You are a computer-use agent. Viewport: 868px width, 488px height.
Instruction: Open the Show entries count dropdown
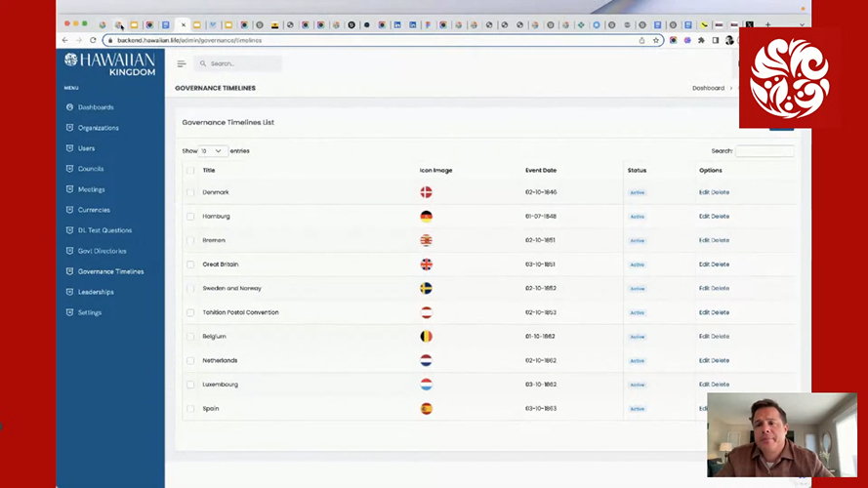[213, 151]
